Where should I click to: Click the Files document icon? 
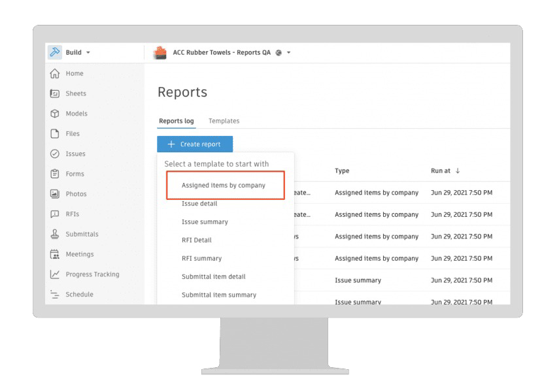pyautogui.click(x=54, y=134)
